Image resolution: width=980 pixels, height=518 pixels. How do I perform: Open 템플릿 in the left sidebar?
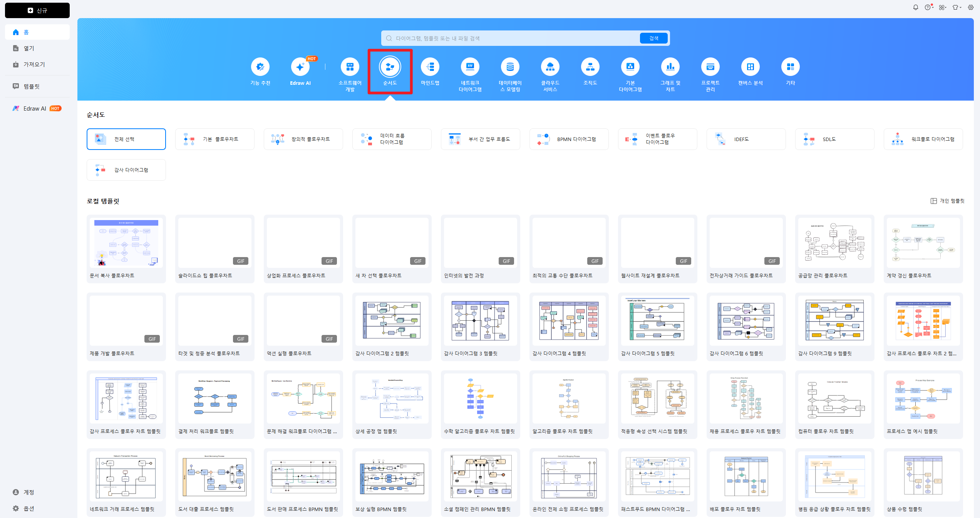[x=32, y=86]
